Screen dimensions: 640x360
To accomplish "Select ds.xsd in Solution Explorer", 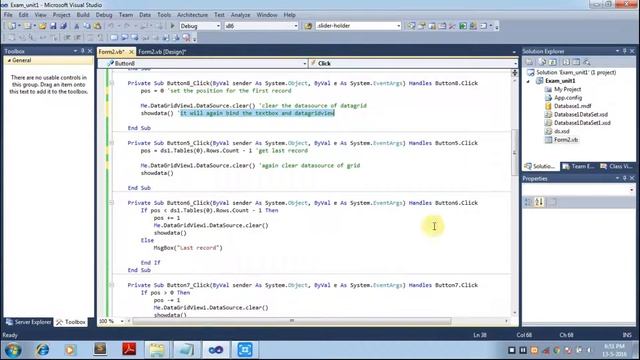I will 561,131.
